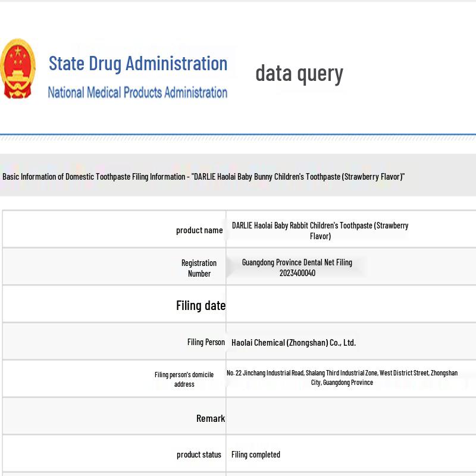Click the 'Remark' row label

point(211,419)
